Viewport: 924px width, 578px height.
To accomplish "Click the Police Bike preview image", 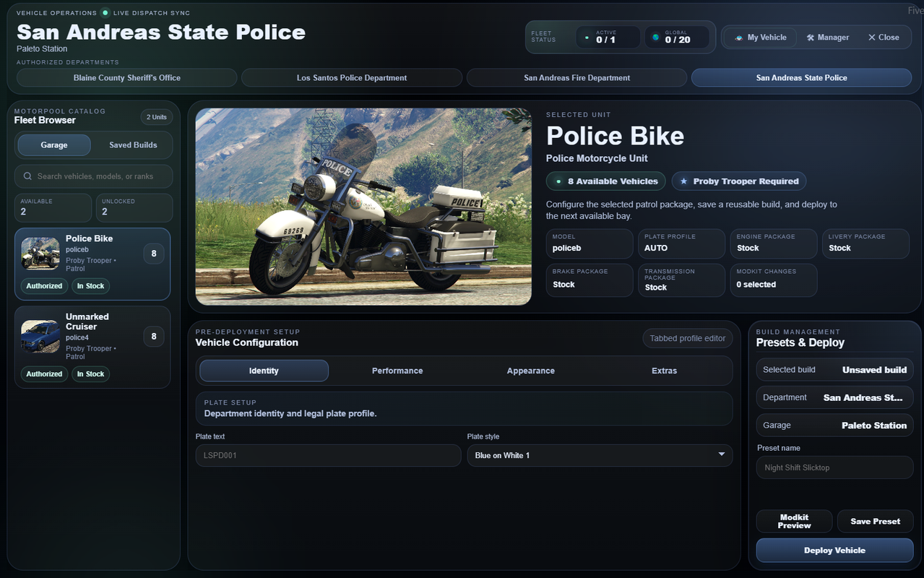I will tap(363, 207).
